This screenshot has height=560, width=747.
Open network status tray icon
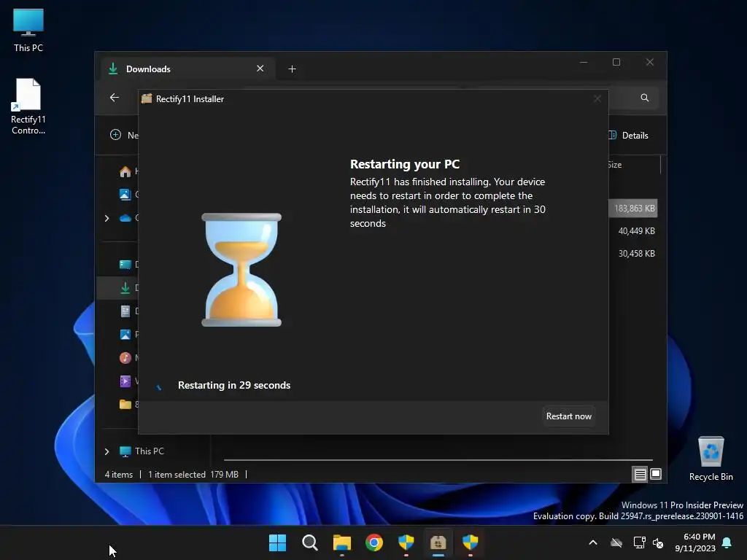639,542
